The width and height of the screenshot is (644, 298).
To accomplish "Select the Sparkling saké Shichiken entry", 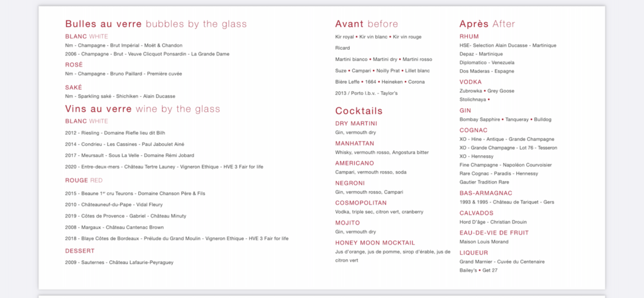I will (120, 96).
